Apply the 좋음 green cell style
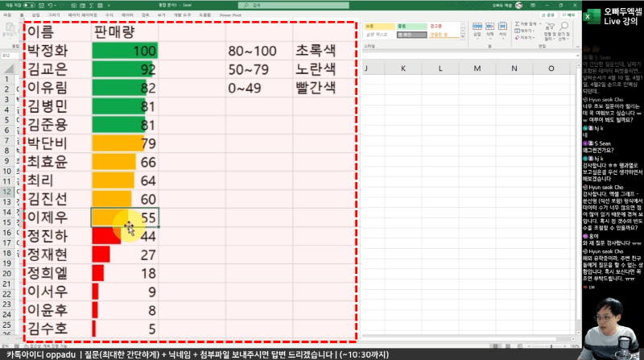The image size is (644, 360). point(411,27)
